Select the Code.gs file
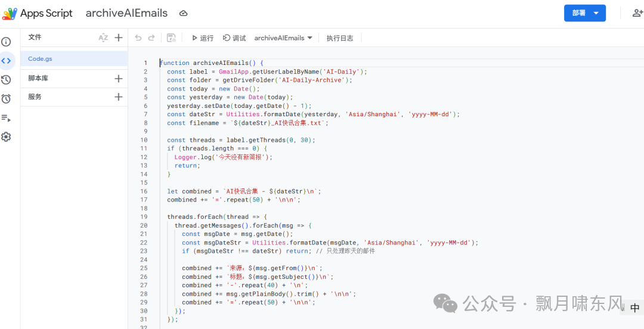 (74, 59)
